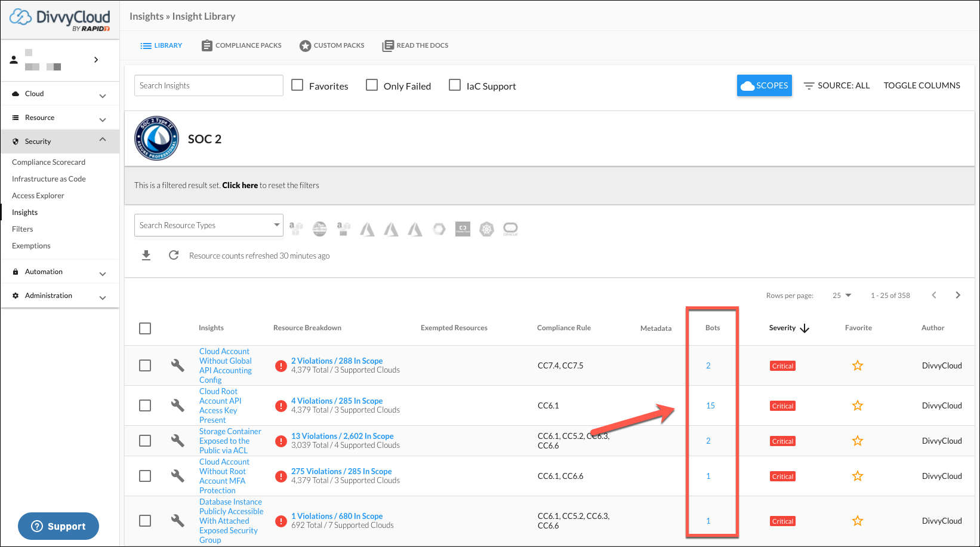Filter by AWS GovCloud icon
Screen dimensions: 980x547
(320, 229)
